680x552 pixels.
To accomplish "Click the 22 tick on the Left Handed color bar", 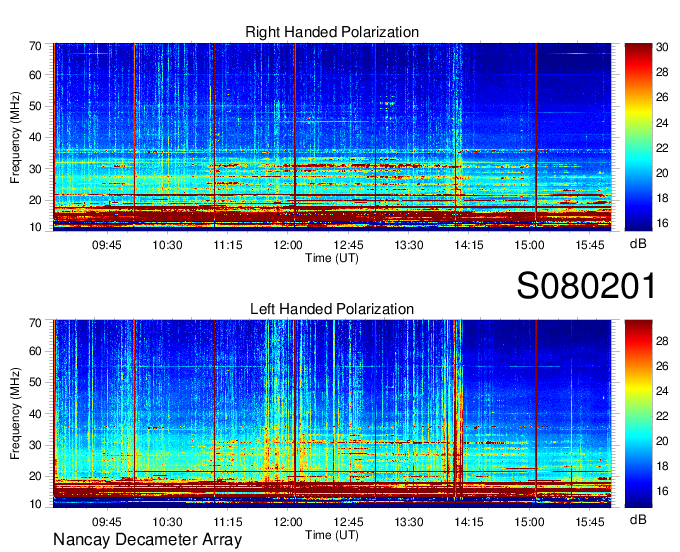I will (662, 416).
